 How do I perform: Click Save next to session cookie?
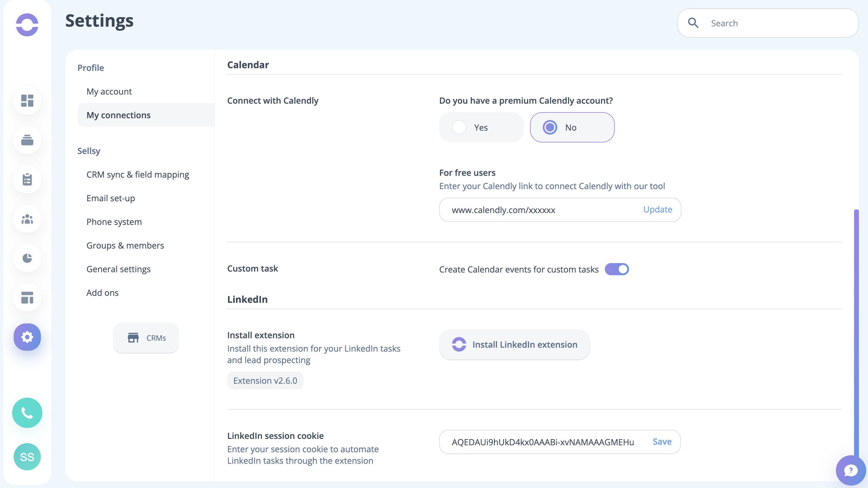point(662,442)
